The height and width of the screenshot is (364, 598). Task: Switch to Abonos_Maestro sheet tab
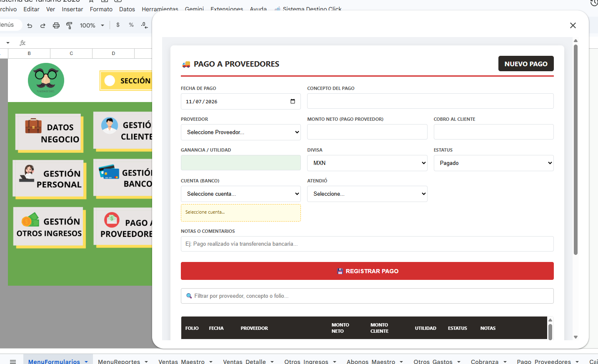pos(371,362)
